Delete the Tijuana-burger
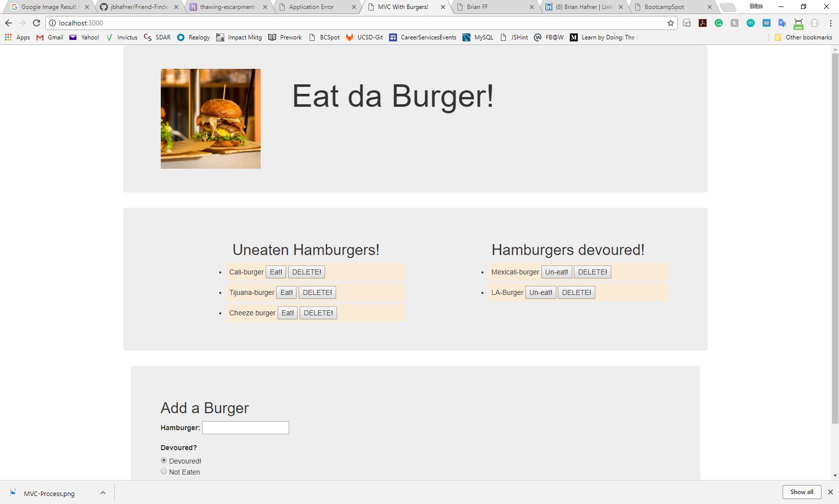Screen dimensions: 839x504 [317, 292]
